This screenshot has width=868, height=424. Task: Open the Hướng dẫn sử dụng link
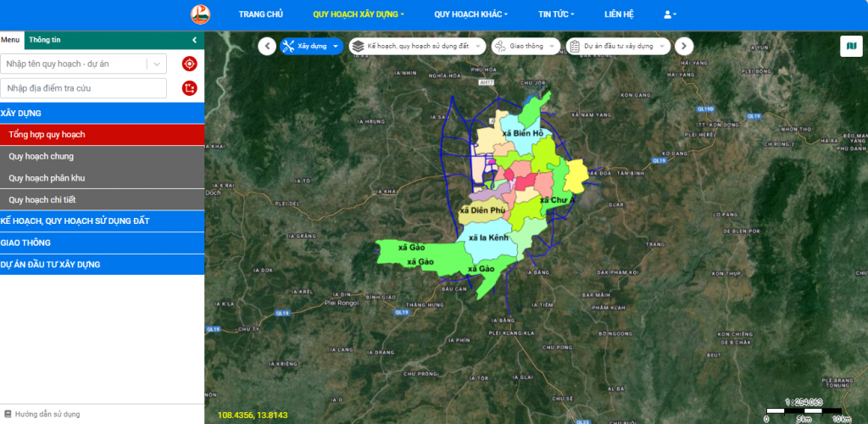47,414
